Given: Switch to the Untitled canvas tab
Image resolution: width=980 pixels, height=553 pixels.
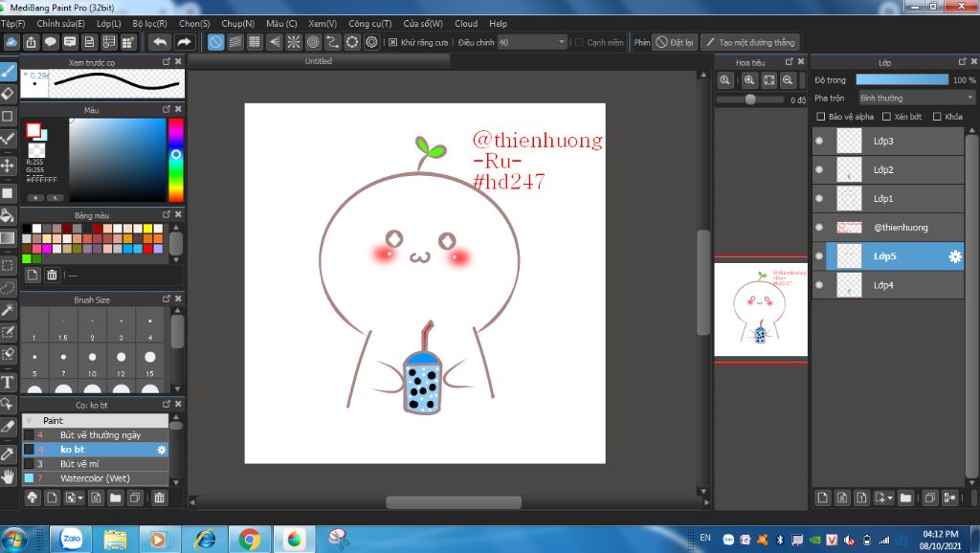Looking at the screenshot, I should 319,61.
